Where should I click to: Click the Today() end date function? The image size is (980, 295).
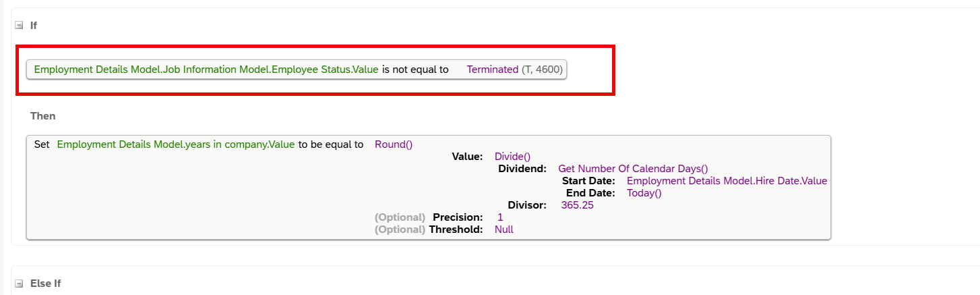click(x=644, y=193)
